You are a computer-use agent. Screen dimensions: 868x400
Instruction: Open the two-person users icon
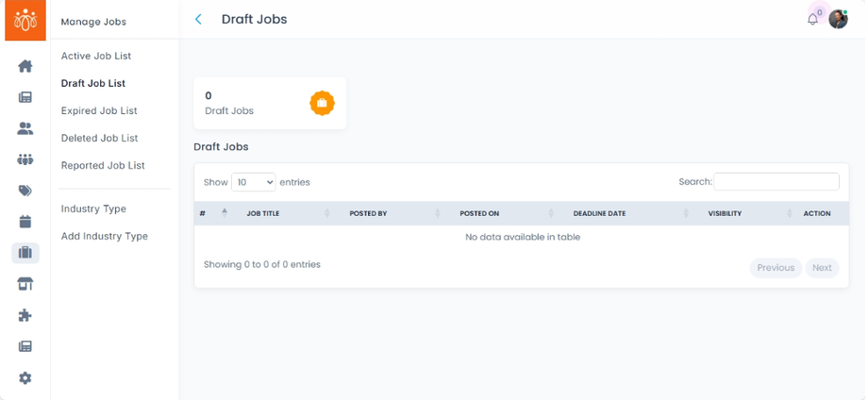point(25,128)
